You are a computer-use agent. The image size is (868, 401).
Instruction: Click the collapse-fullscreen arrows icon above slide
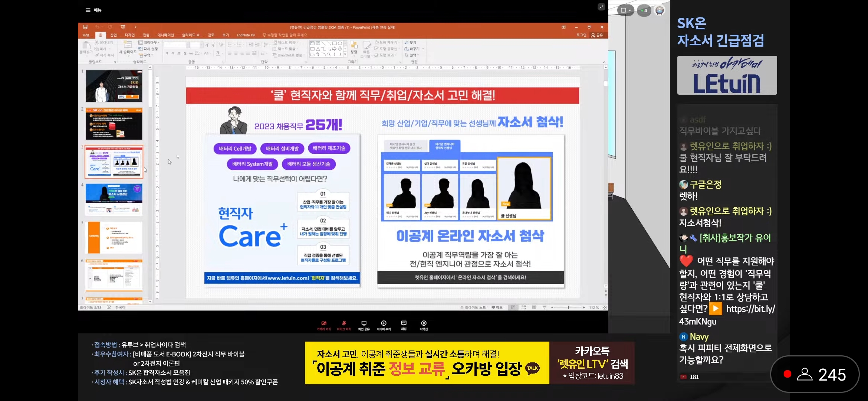point(601,7)
